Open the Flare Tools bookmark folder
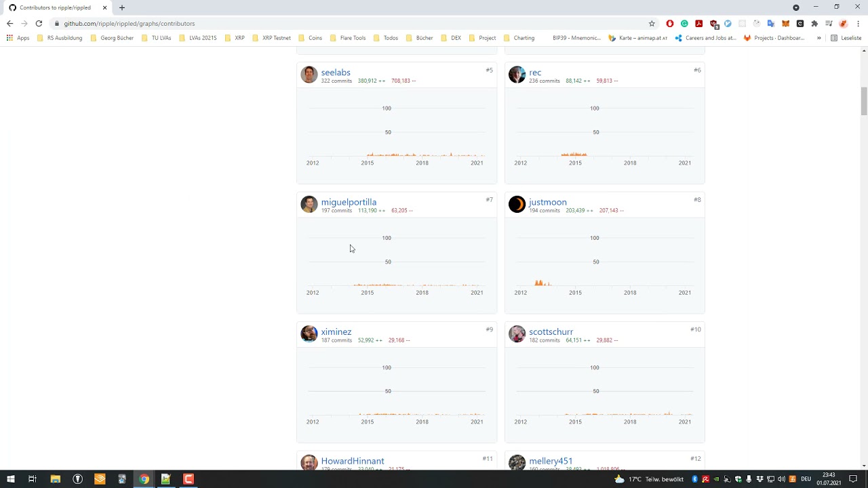Viewport: 868px width, 488px height. pos(348,38)
